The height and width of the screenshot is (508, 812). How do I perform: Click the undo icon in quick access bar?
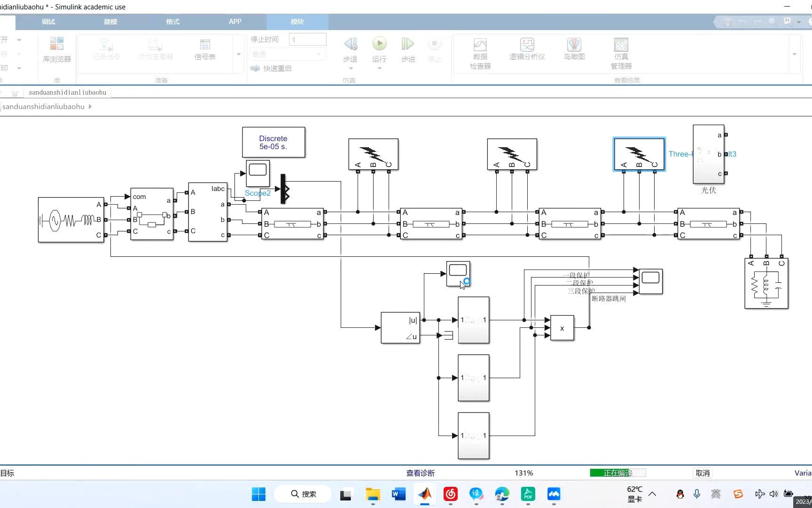742,22
